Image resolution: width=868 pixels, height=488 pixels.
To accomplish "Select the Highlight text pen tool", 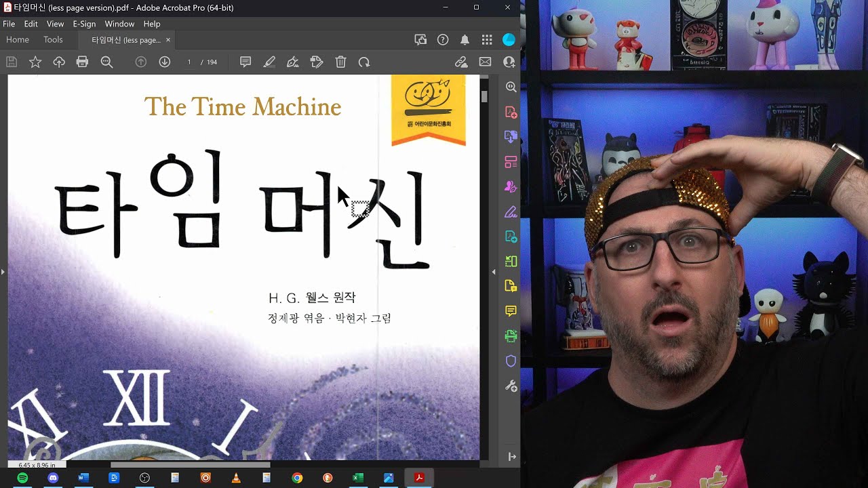I will tap(269, 62).
